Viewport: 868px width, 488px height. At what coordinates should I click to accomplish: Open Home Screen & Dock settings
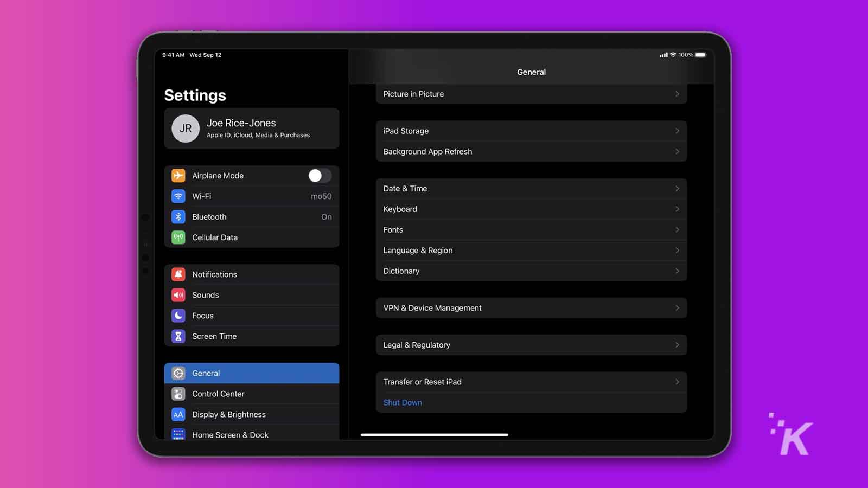coord(252,433)
